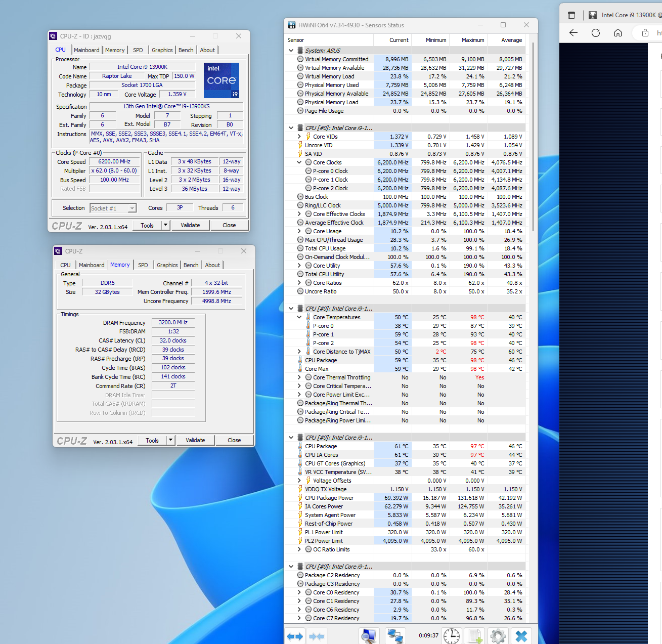Click the DRAM Frequency 3200.0 MHz value

coord(173,322)
